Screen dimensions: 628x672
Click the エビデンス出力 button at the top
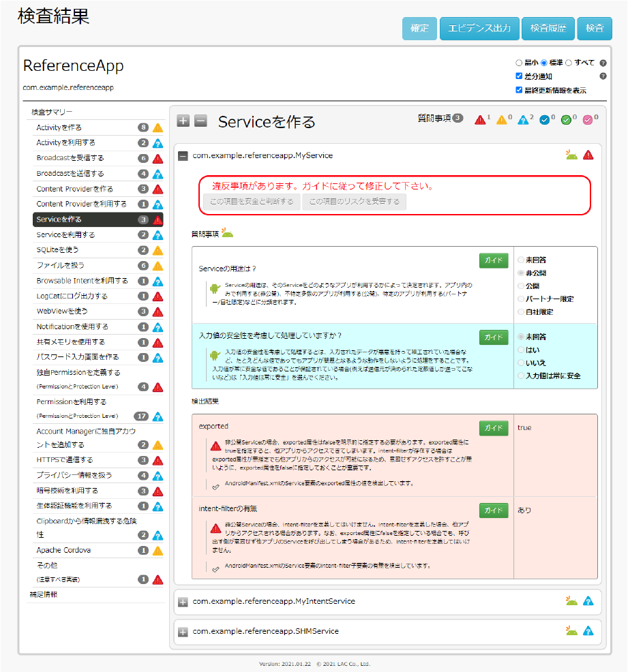pyautogui.click(x=479, y=29)
